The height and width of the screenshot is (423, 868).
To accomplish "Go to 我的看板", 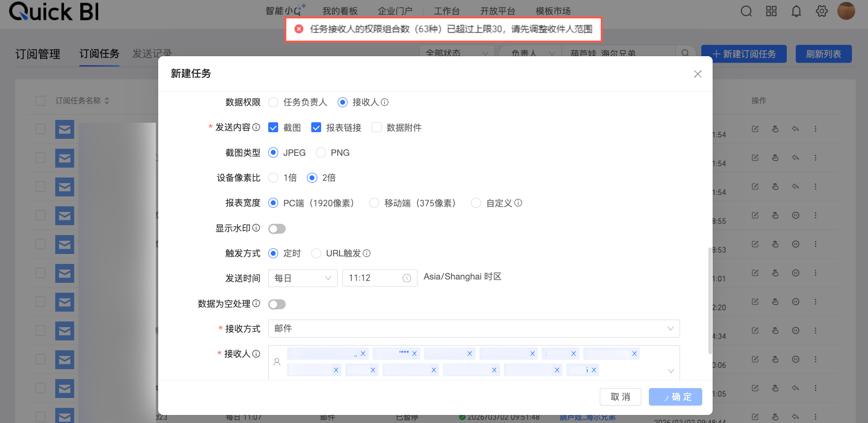I will click(340, 11).
